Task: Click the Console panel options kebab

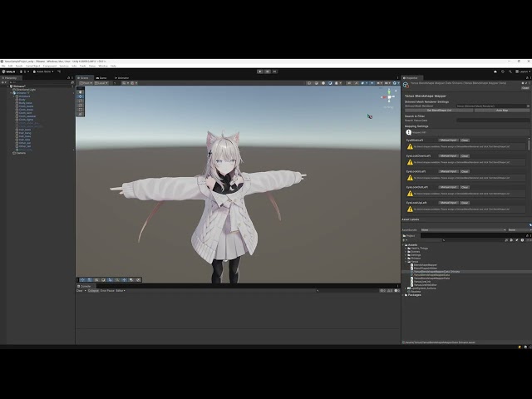Action: coord(398,286)
